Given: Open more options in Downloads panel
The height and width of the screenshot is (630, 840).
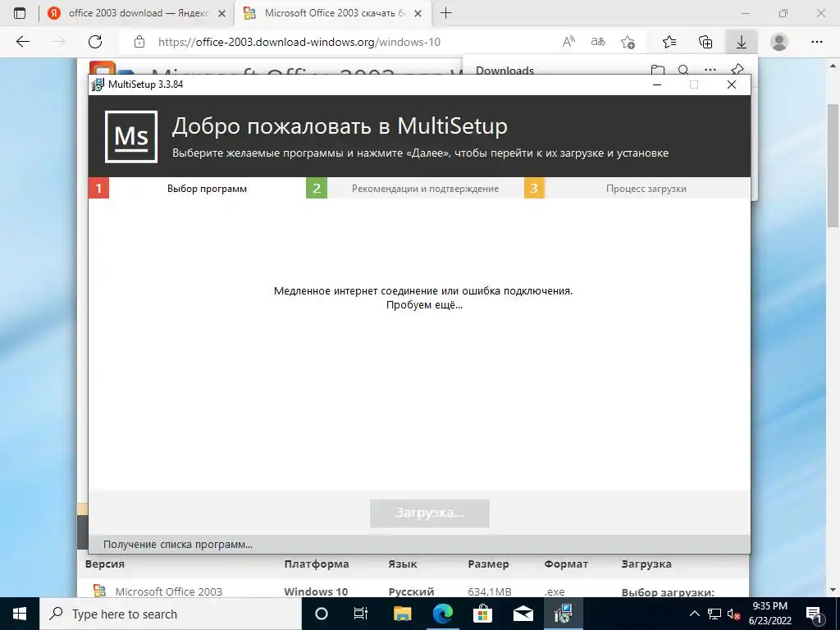Looking at the screenshot, I should [710, 70].
